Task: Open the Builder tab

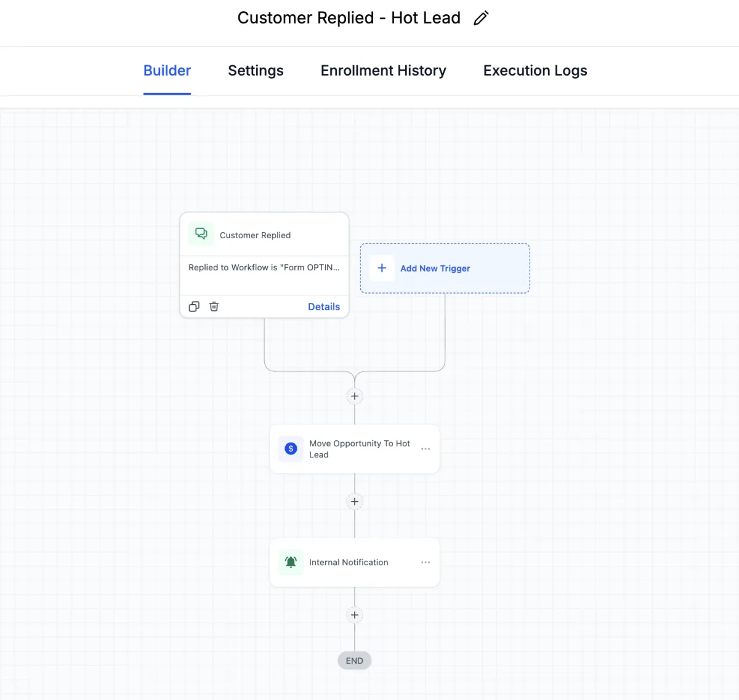Action: pyautogui.click(x=167, y=71)
